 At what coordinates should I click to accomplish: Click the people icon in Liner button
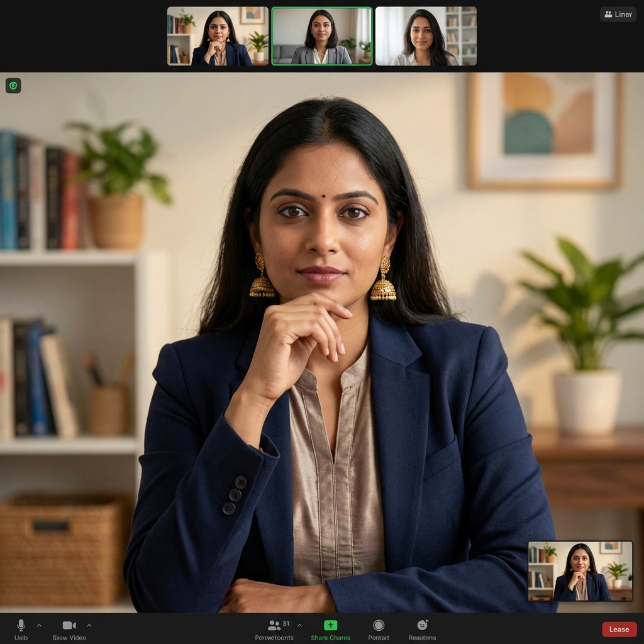(x=608, y=14)
